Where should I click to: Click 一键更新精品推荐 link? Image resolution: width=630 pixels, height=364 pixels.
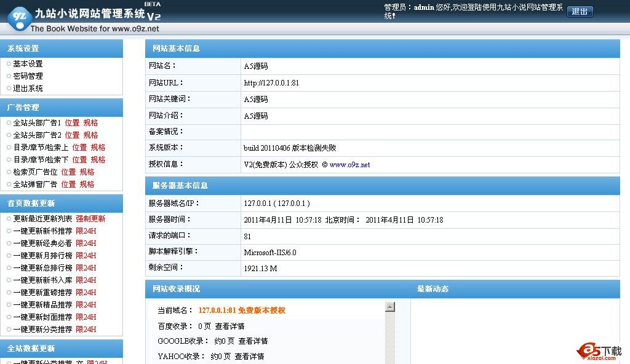pos(42,305)
